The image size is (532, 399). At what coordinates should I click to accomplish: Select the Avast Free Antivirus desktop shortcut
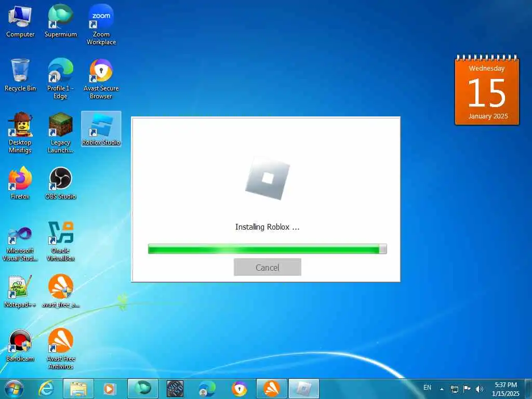[61, 349]
